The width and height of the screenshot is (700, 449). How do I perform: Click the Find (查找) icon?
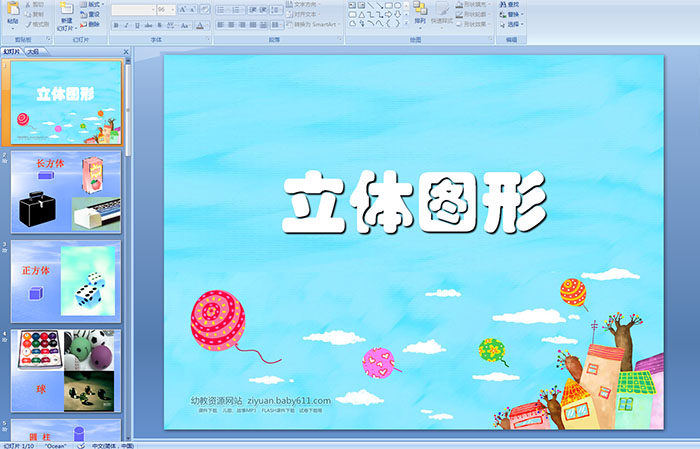(x=513, y=4)
